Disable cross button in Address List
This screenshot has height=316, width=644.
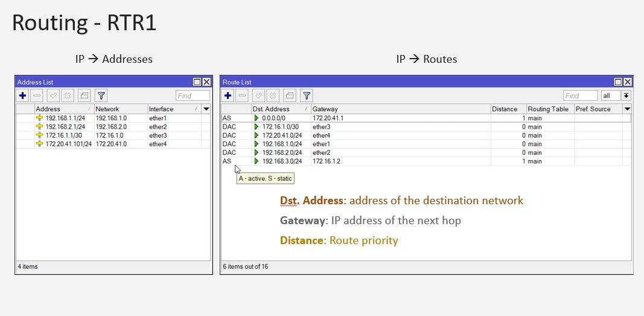pos(68,95)
